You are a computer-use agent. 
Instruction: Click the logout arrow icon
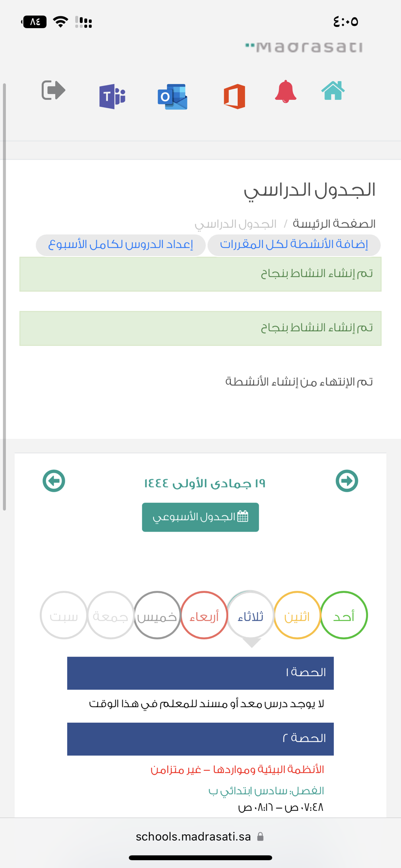pos(53,90)
